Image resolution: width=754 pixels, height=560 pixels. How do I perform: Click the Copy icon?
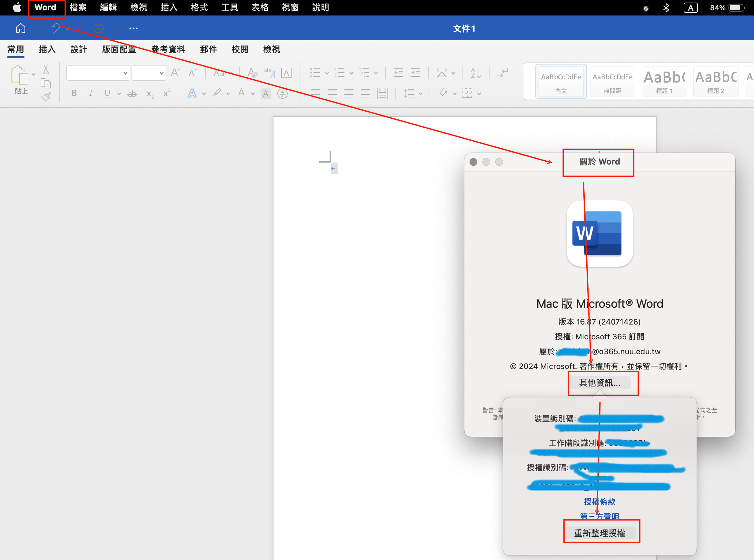point(46,84)
